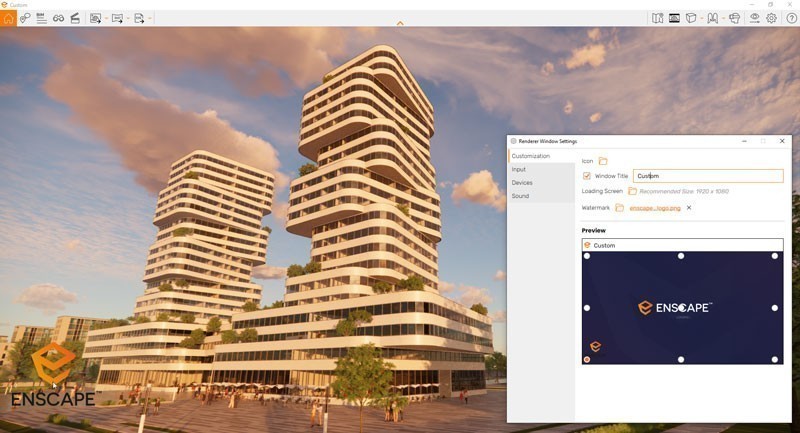Open the Devices tab

click(522, 183)
